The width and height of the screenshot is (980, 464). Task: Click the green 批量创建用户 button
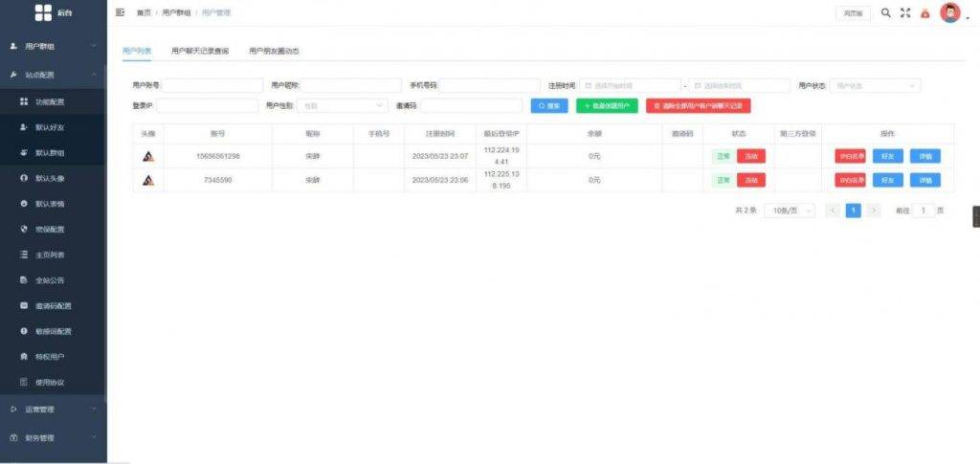click(607, 106)
